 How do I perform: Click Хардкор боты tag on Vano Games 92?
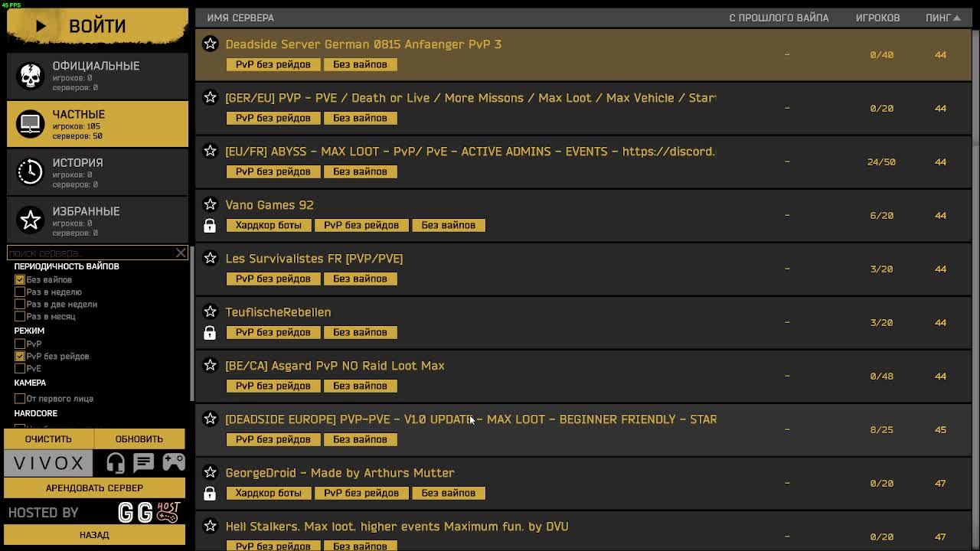(268, 225)
